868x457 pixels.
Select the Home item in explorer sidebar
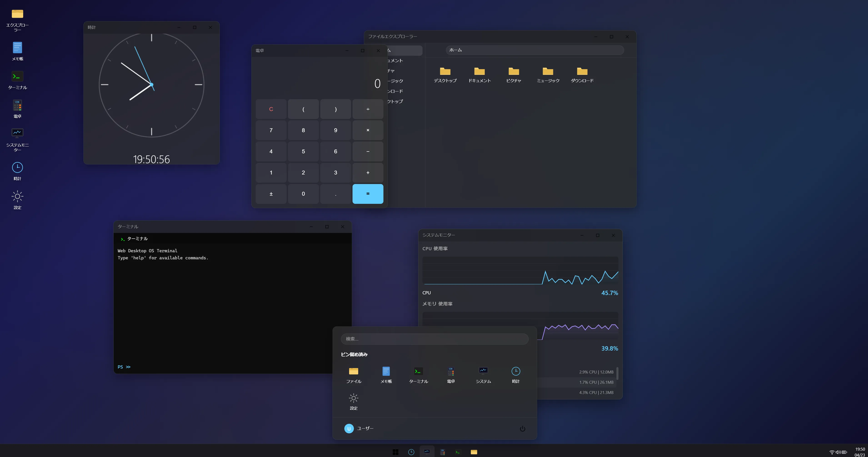[404, 50]
